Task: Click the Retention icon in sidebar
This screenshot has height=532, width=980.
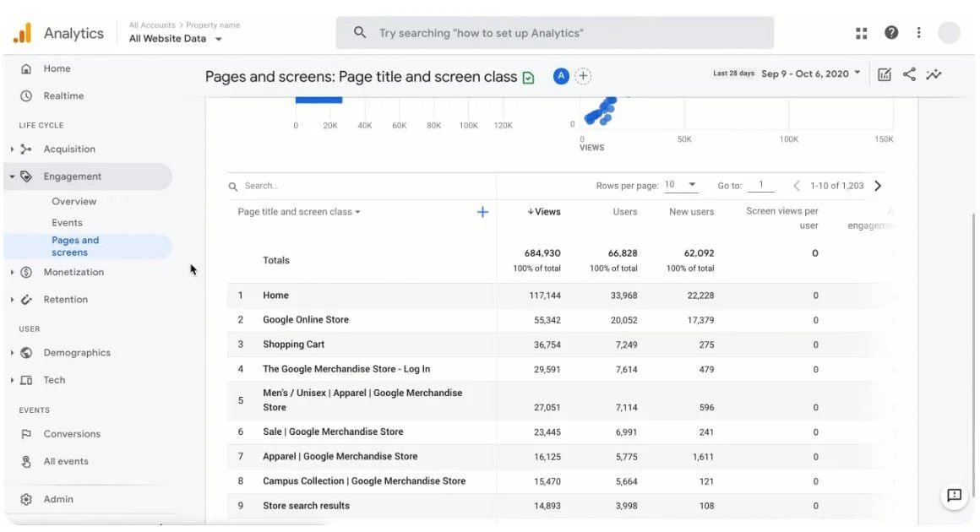Action: tap(26, 300)
